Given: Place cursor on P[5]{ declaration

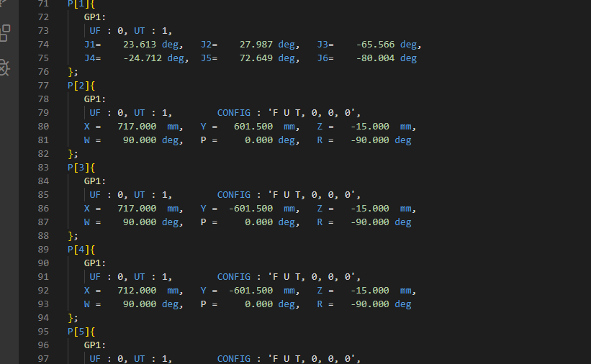Looking at the screenshot, I should pyautogui.click(x=81, y=332).
